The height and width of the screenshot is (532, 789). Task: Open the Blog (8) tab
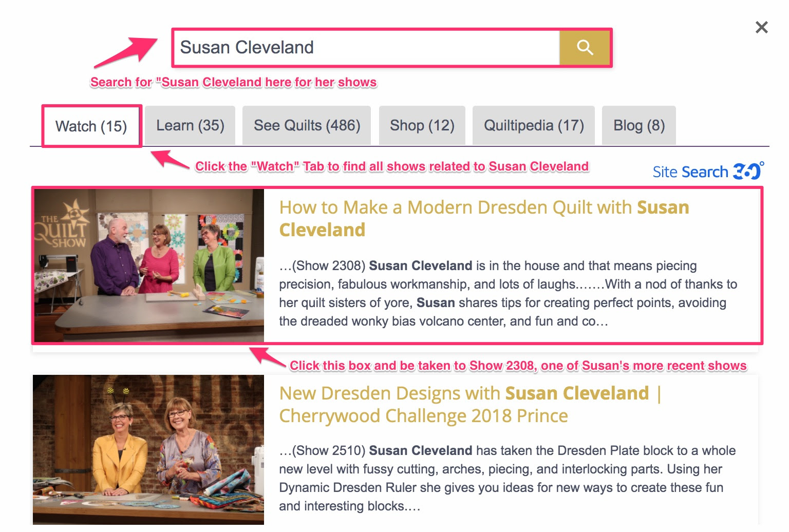pos(639,126)
